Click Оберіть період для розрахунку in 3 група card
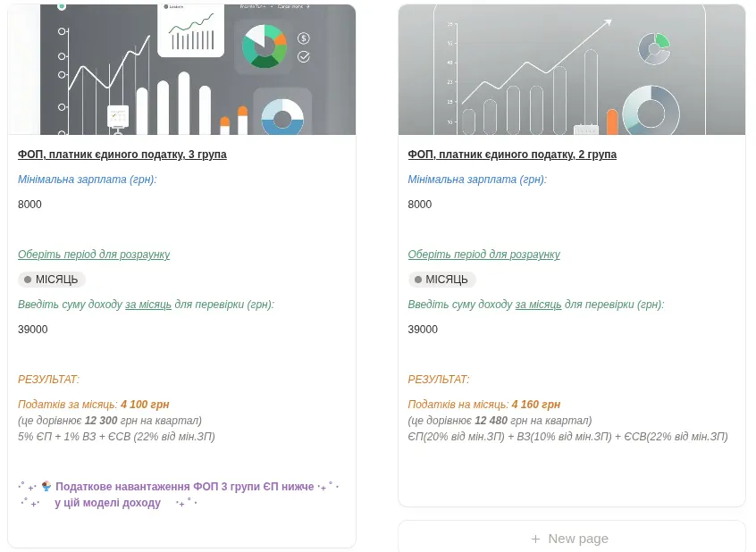 (x=94, y=255)
